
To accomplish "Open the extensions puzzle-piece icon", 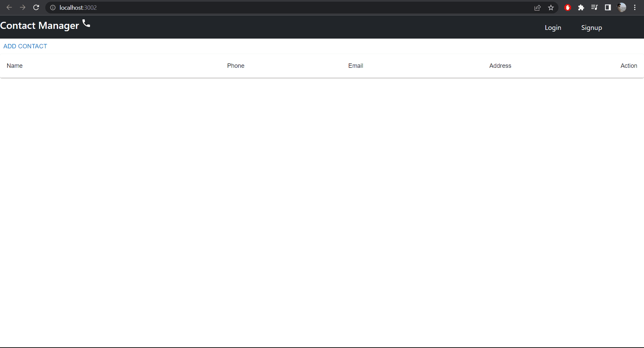I will [x=581, y=7].
